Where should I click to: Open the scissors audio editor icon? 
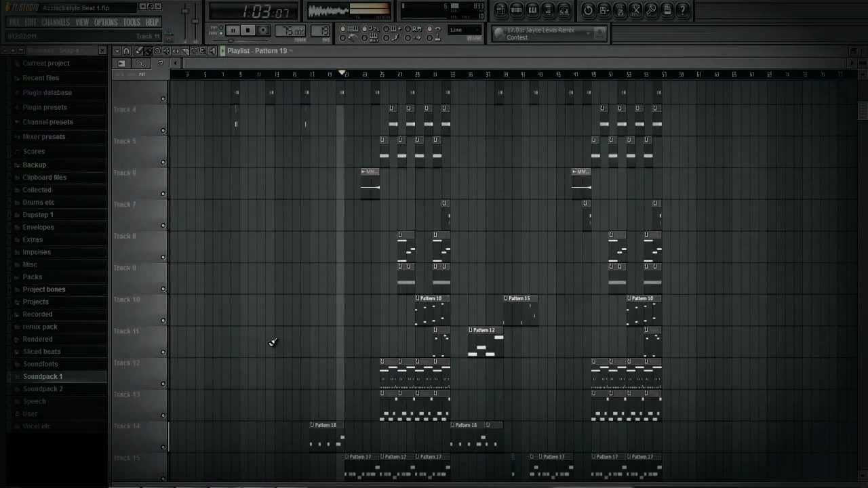coord(635,9)
